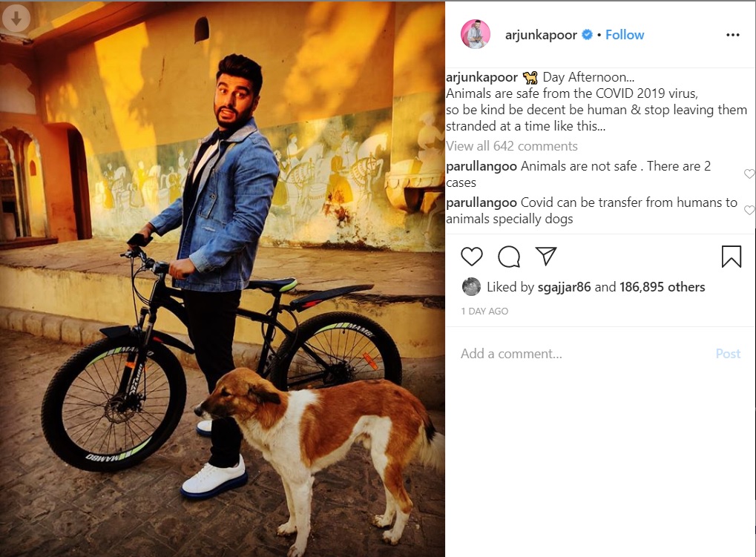Like the 'Covid can be transfer' comment
This screenshot has height=557, width=756.
pos(749,210)
